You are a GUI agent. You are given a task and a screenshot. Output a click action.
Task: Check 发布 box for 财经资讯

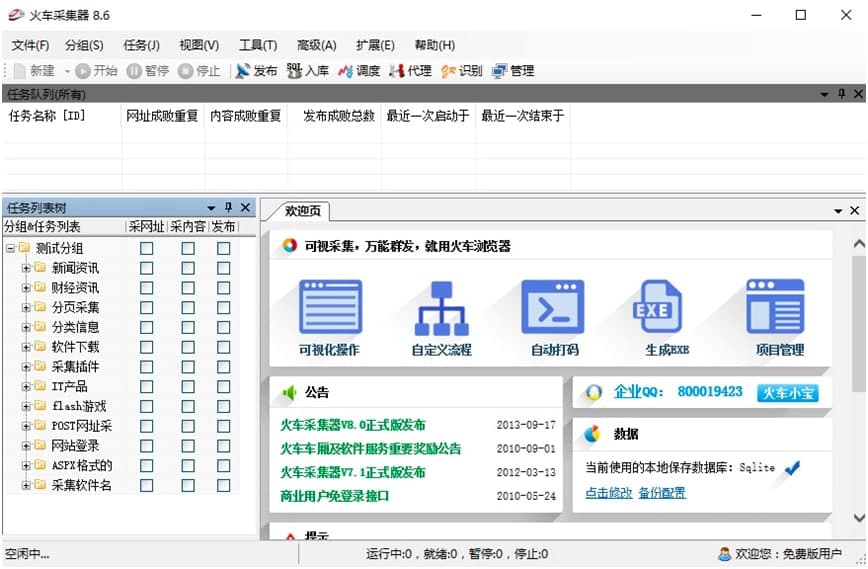224,288
